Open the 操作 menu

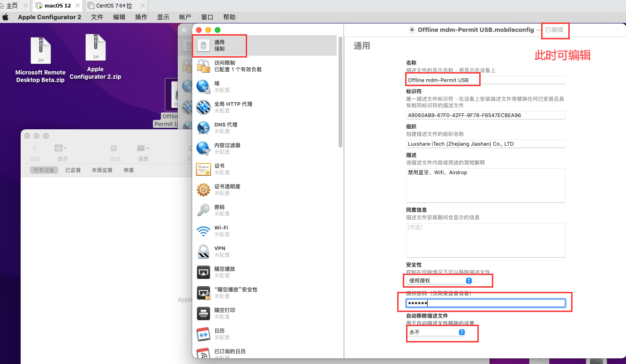(141, 17)
